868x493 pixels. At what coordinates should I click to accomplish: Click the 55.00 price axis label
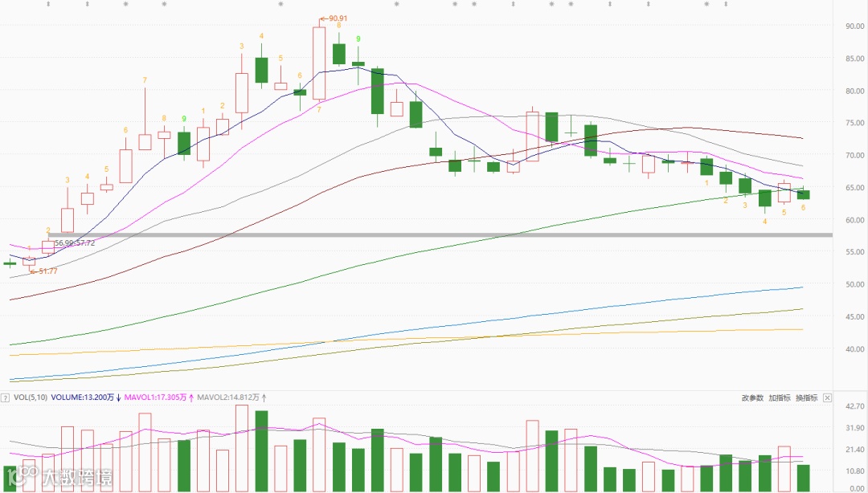click(x=854, y=252)
